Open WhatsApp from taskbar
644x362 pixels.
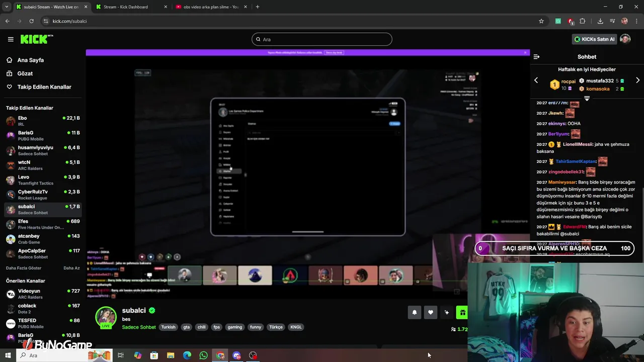pos(203,355)
